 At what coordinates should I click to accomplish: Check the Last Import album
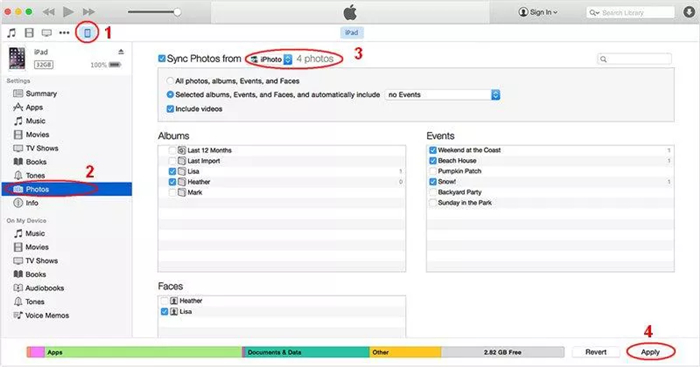172,161
